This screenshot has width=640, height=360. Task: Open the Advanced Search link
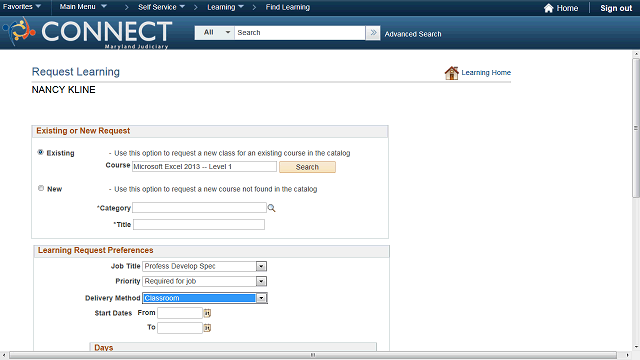[x=413, y=34]
